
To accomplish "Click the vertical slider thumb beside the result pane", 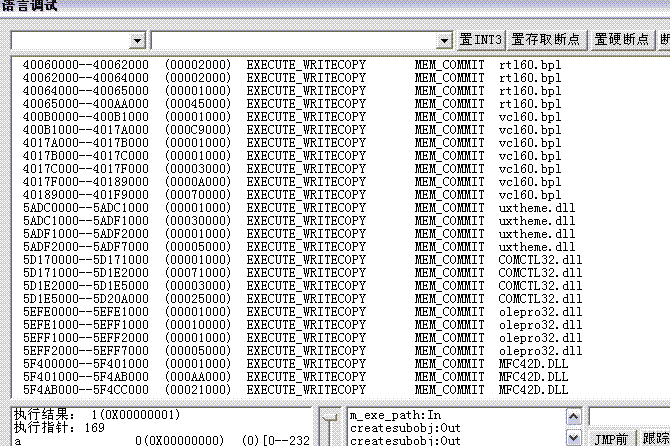I will click(x=330, y=417).
